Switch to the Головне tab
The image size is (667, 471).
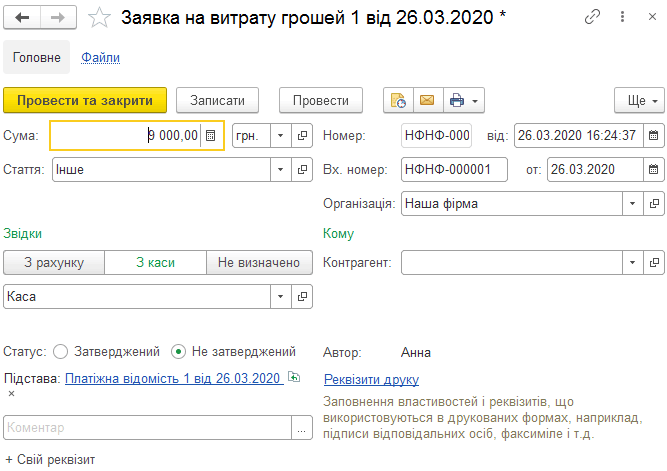click(37, 57)
